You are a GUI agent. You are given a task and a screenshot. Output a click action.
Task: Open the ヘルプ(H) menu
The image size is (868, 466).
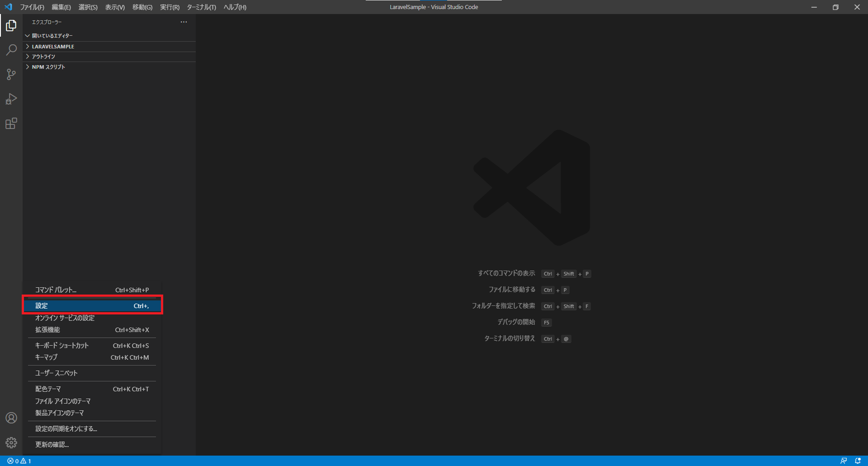click(235, 7)
